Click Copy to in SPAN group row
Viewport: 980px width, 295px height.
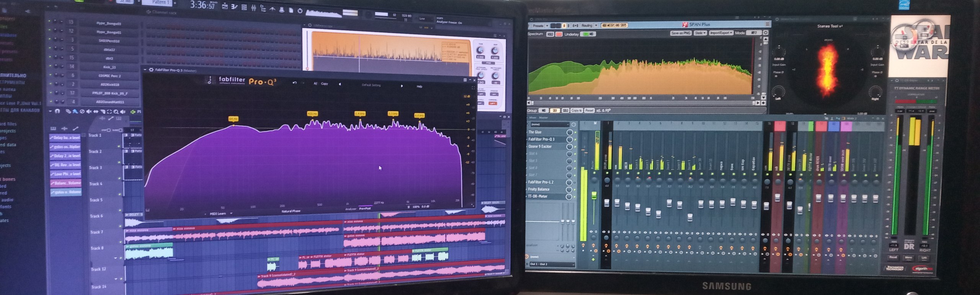pyautogui.click(x=577, y=111)
